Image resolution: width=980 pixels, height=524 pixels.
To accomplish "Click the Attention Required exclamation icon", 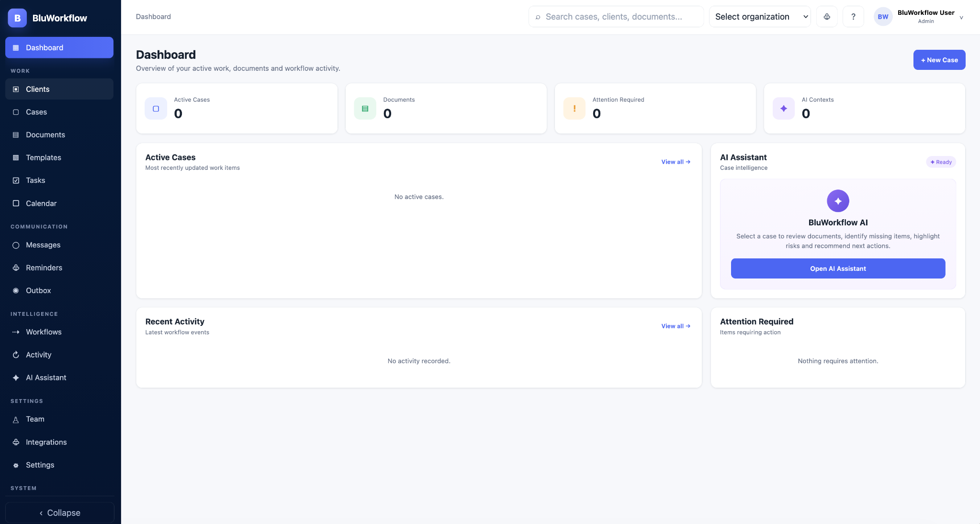I will (x=574, y=109).
